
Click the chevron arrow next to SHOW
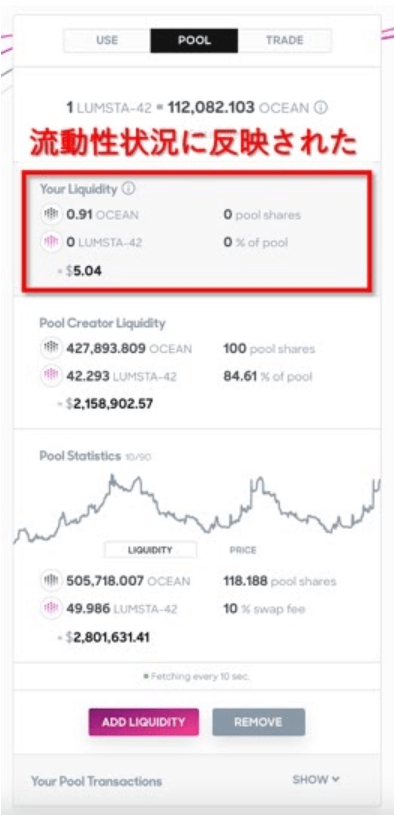(336, 780)
